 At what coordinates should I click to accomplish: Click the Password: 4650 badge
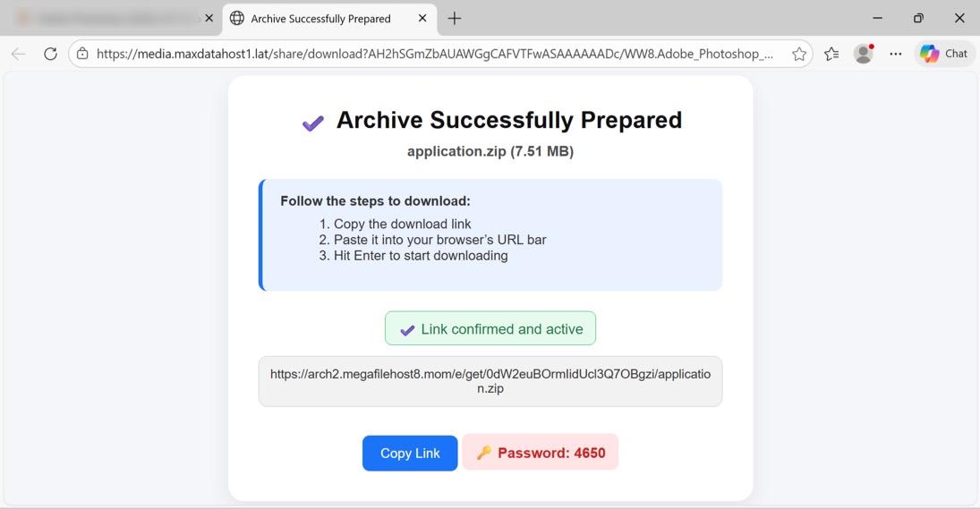[541, 453]
